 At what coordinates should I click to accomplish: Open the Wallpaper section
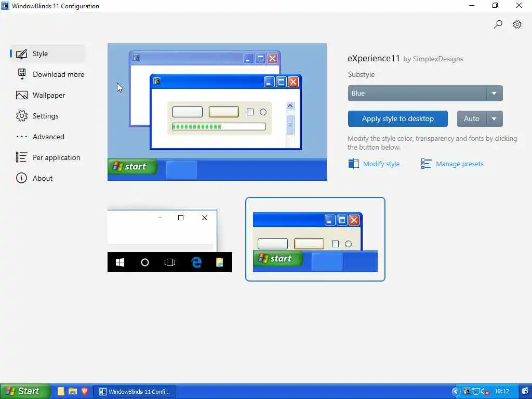click(x=47, y=96)
